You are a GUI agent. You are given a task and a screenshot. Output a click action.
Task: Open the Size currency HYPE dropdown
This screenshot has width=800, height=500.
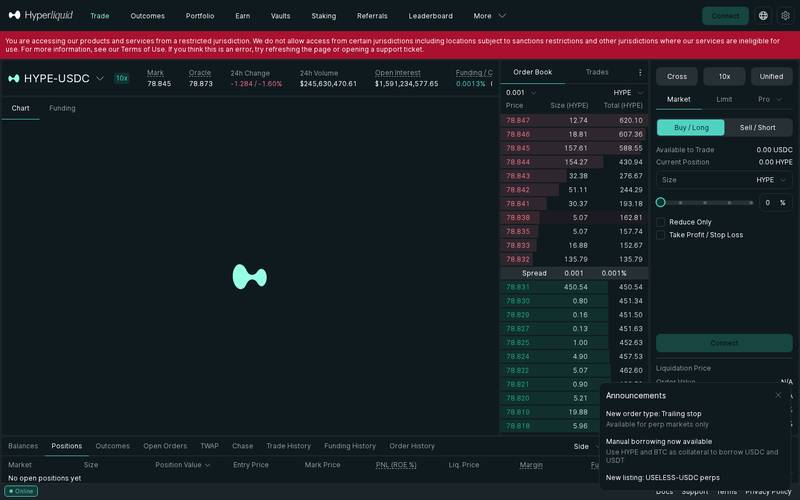point(771,180)
